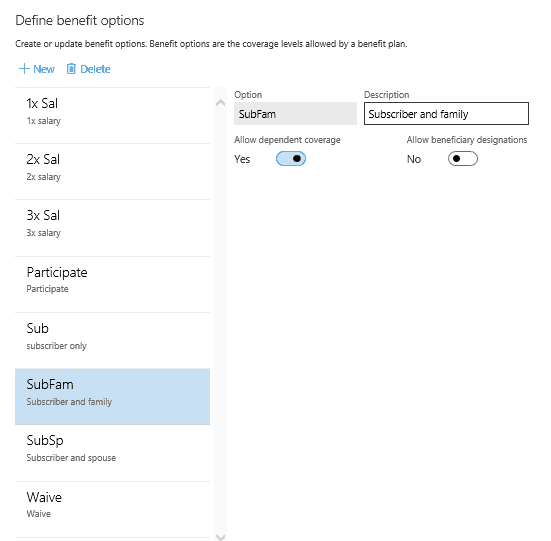
Task: Select the 2x Sal benefit option
Action: (x=112, y=172)
